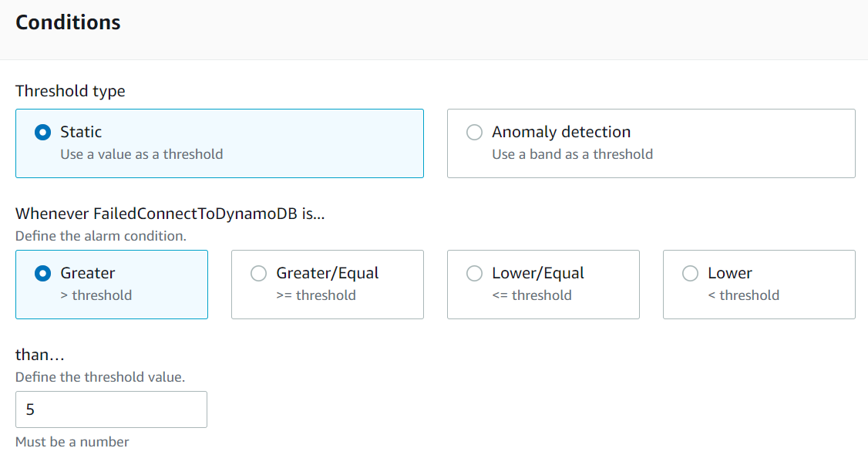Choose the Anomaly detection radio button
This screenshot has width=868, height=465.
click(475, 132)
